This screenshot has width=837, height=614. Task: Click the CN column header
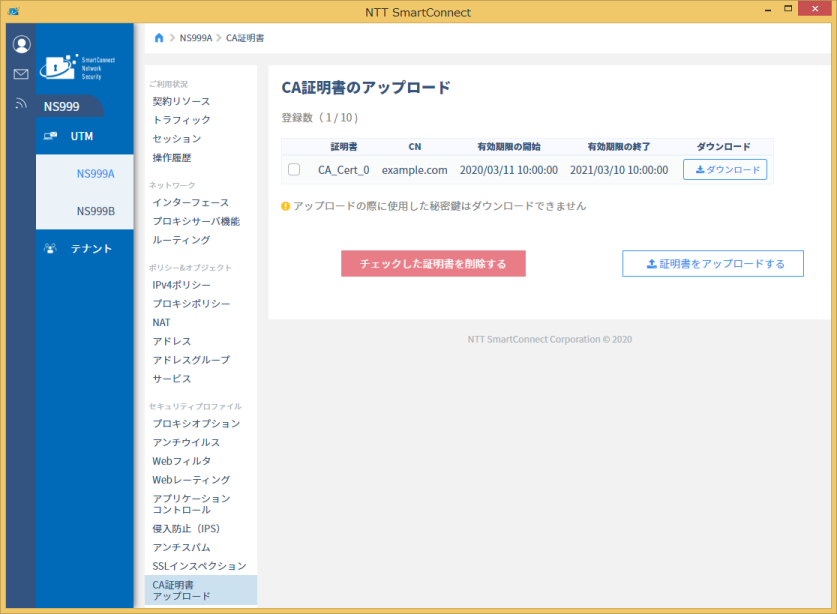[x=415, y=146]
